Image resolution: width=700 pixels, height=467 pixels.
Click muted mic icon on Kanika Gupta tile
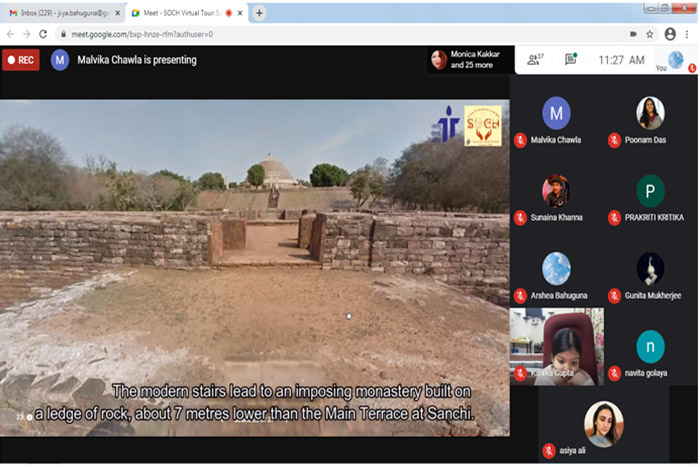pyautogui.click(x=520, y=373)
